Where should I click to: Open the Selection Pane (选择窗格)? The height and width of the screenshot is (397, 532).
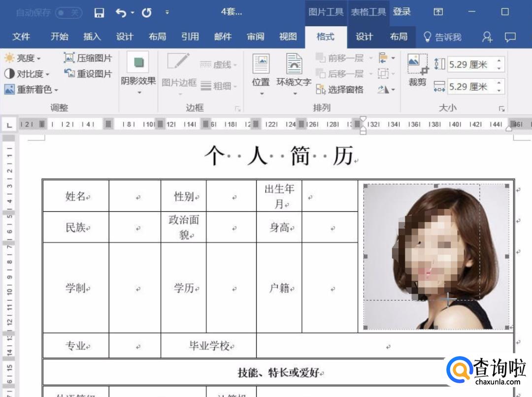tap(340, 89)
